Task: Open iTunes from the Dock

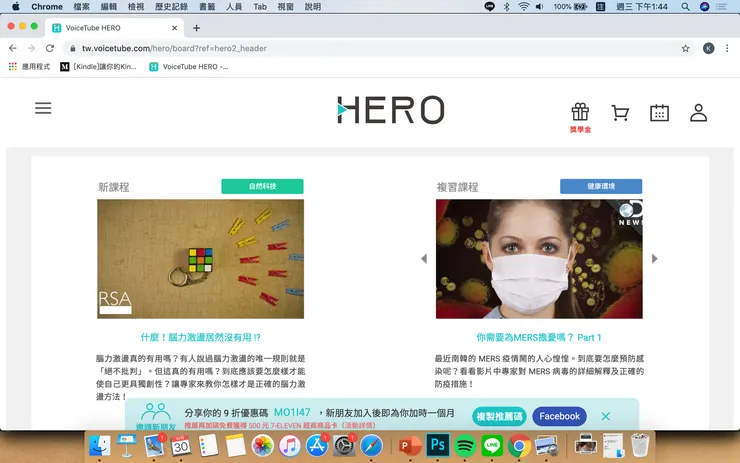Action: pos(290,445)
